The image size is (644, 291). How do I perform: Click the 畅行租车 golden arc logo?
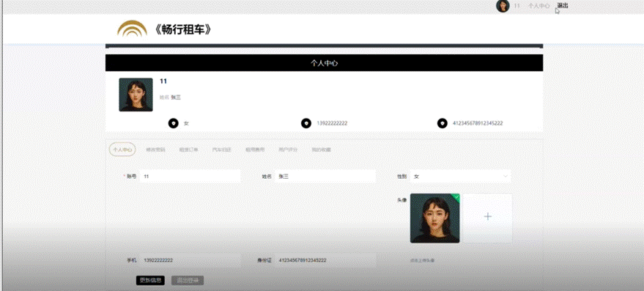coord(132,29)
